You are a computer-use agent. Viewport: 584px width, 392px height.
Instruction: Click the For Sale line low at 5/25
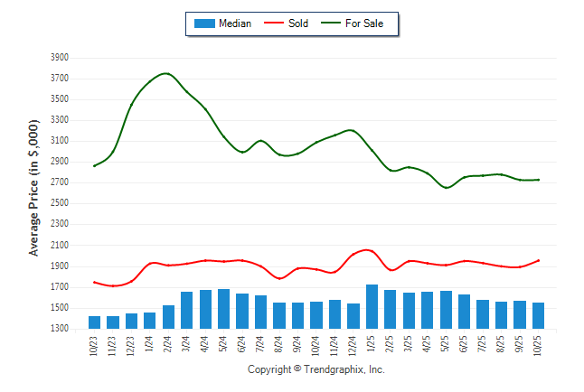point(447,188)
